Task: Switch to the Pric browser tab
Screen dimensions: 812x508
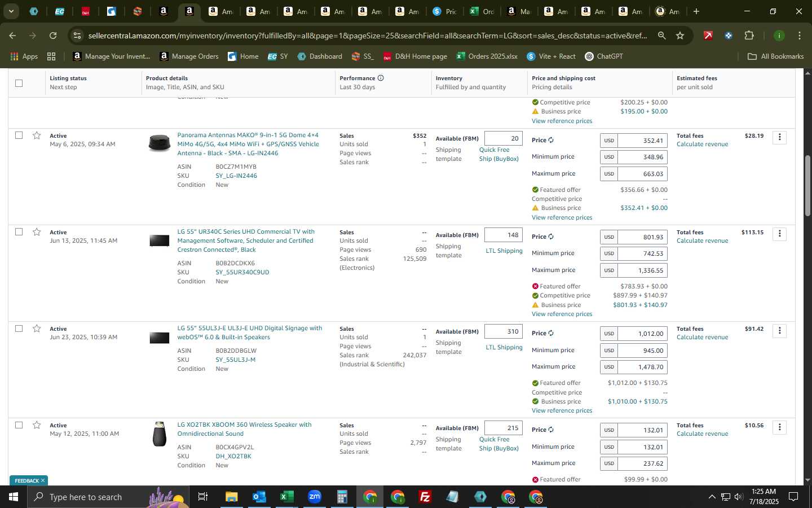Action: [445, 11]
